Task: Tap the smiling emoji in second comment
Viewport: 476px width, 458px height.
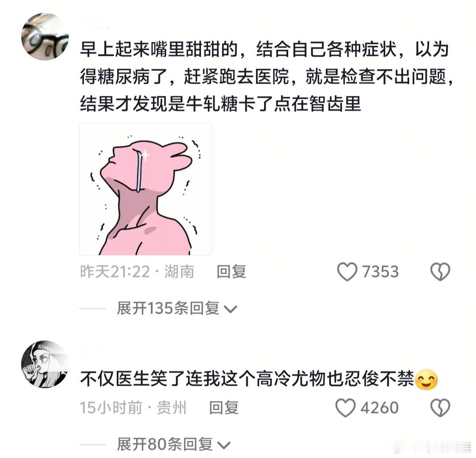Action: click(426, 380)
